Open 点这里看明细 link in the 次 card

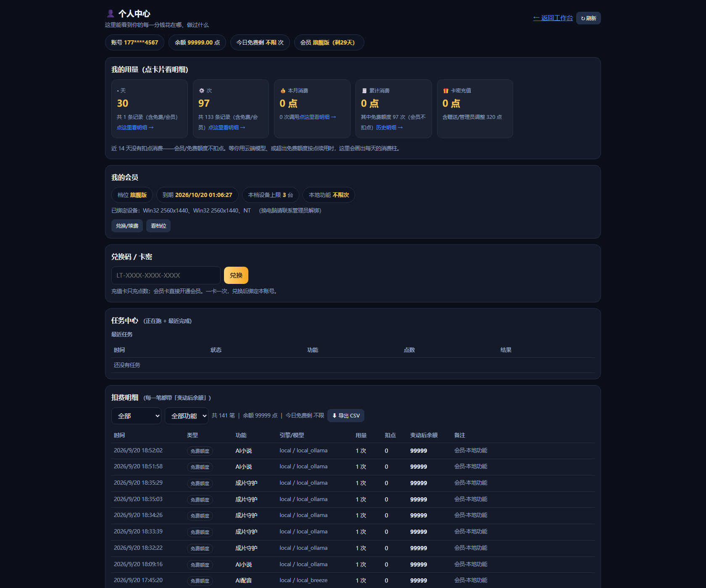click(227, 128)
